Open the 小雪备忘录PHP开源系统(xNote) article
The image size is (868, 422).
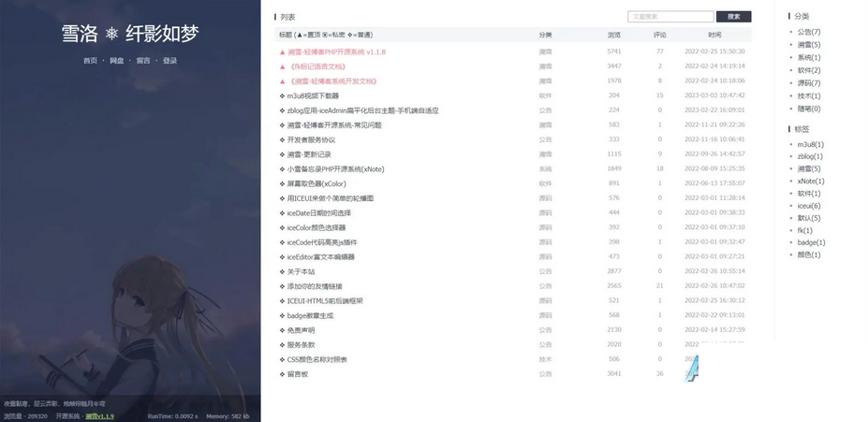pos(335,169)
